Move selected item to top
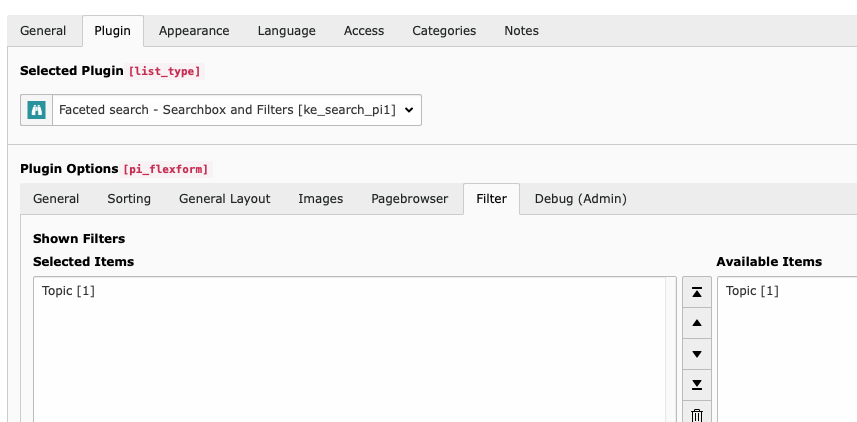 point(697,292)
